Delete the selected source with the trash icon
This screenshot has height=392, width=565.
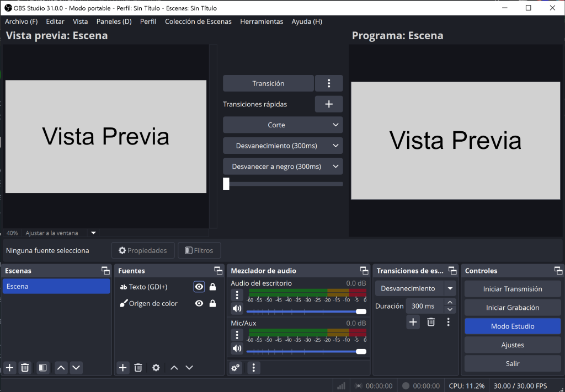[x=138, y=368]
